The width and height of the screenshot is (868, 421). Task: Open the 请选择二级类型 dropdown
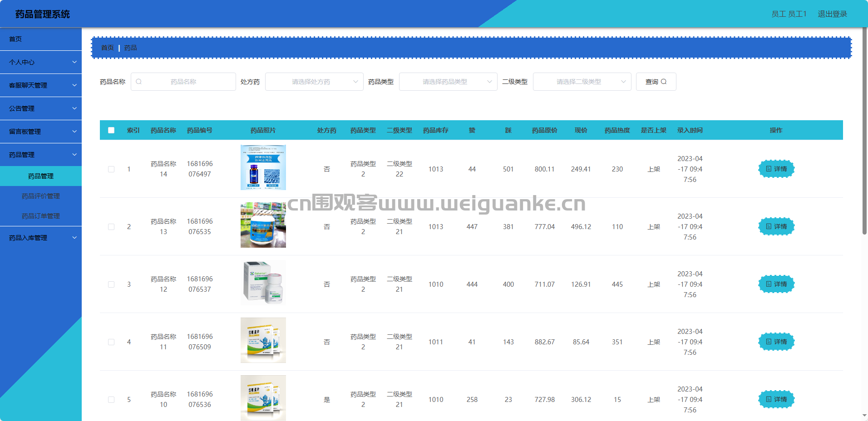point(582,82)
